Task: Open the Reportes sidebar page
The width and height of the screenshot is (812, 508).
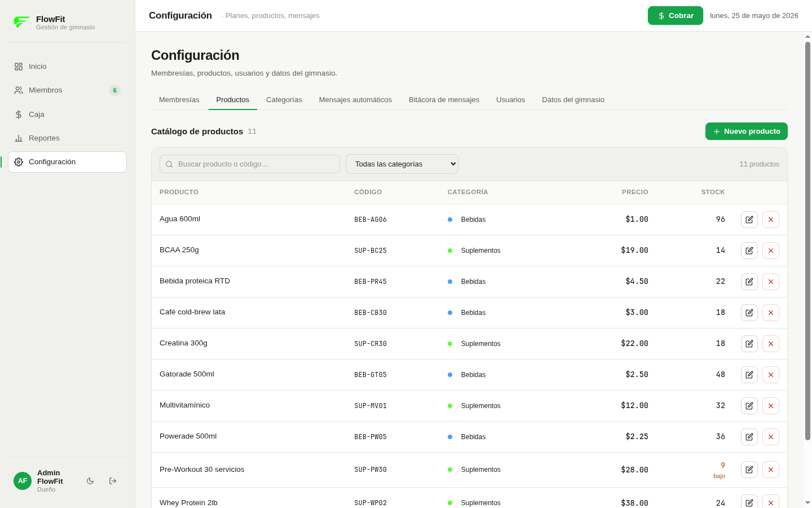Action: (x=67, y=138)
